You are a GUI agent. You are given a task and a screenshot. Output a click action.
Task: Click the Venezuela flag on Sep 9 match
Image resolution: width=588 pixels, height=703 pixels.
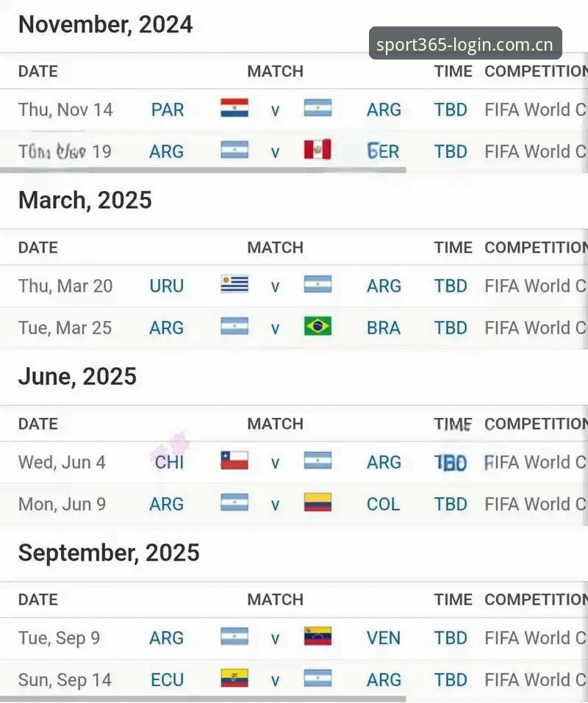coord(317,636)
